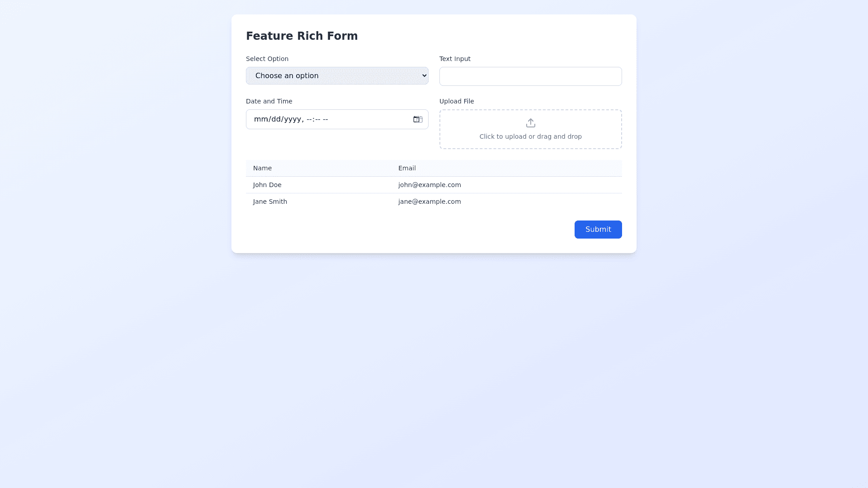Click the 'Text Input' label

coord(455,59)
